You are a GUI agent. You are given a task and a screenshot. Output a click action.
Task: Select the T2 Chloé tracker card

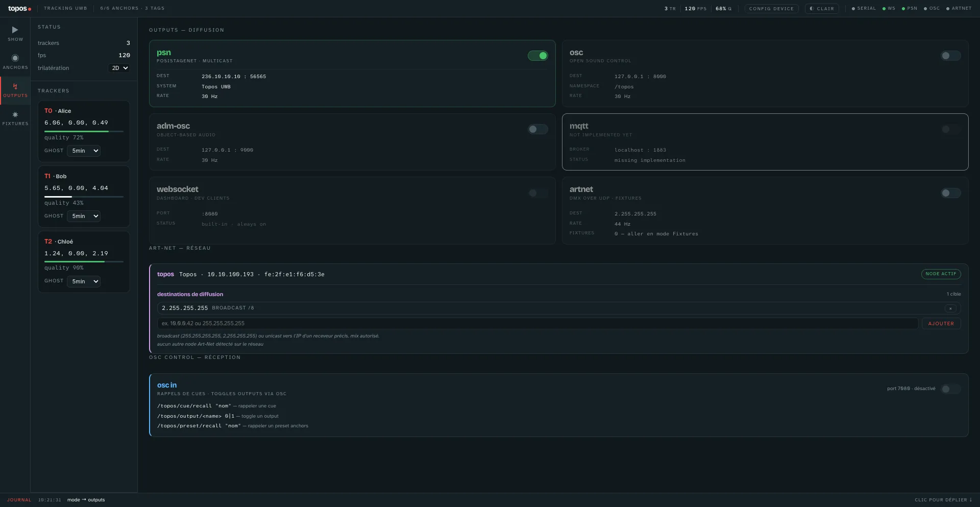(x=84, y=262)
